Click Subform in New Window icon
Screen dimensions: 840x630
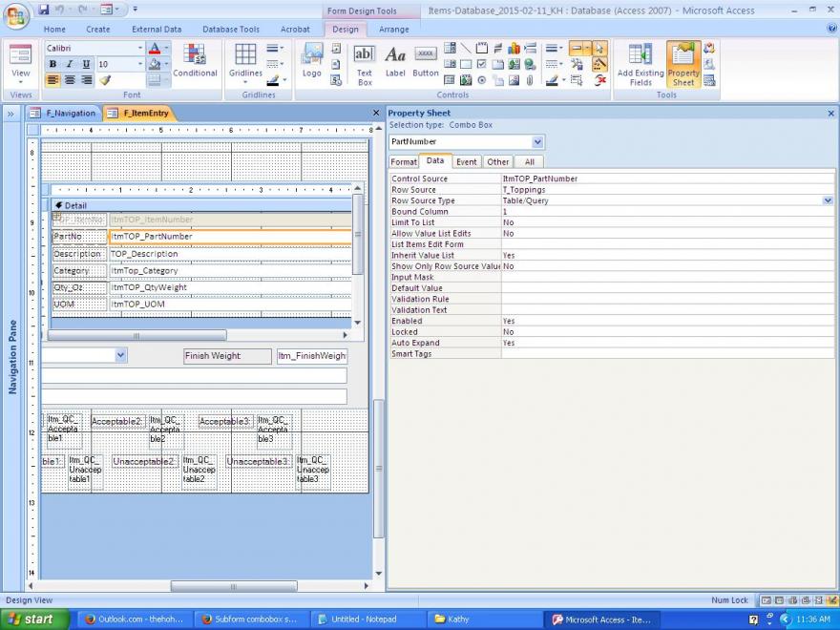coord(709,80)
